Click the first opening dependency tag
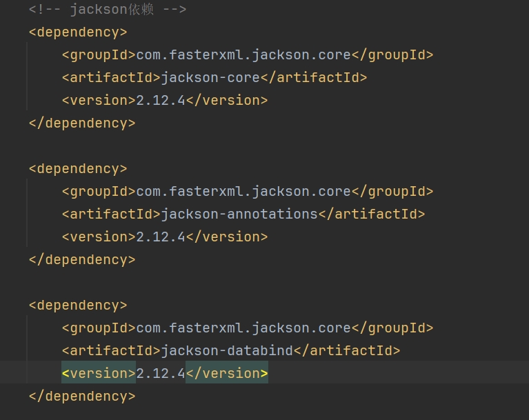The height and width of the screenshot is (420, 529). pos(78,32)
